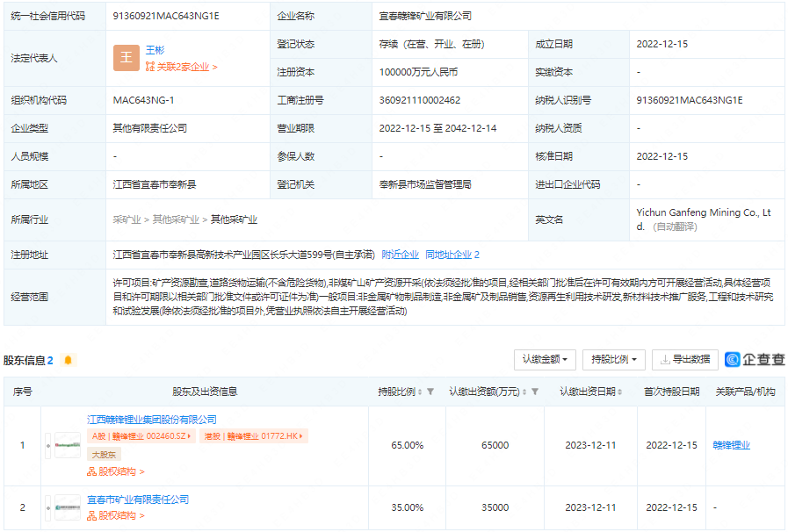Image resolution: width=788 pixels, height=532 pixels.
Task: Click 王彬's avatar icon
Action: tap(126, 59)
